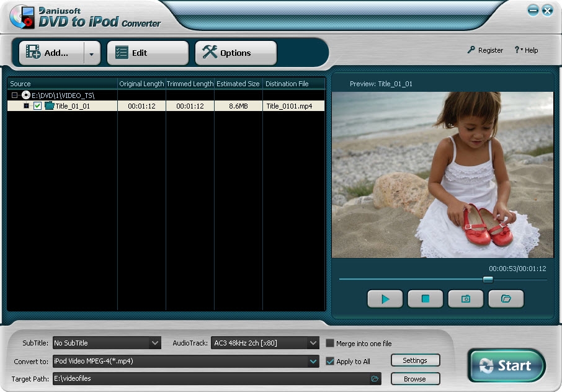Open the Help menu
562x392 pixels.
(526, 50)
